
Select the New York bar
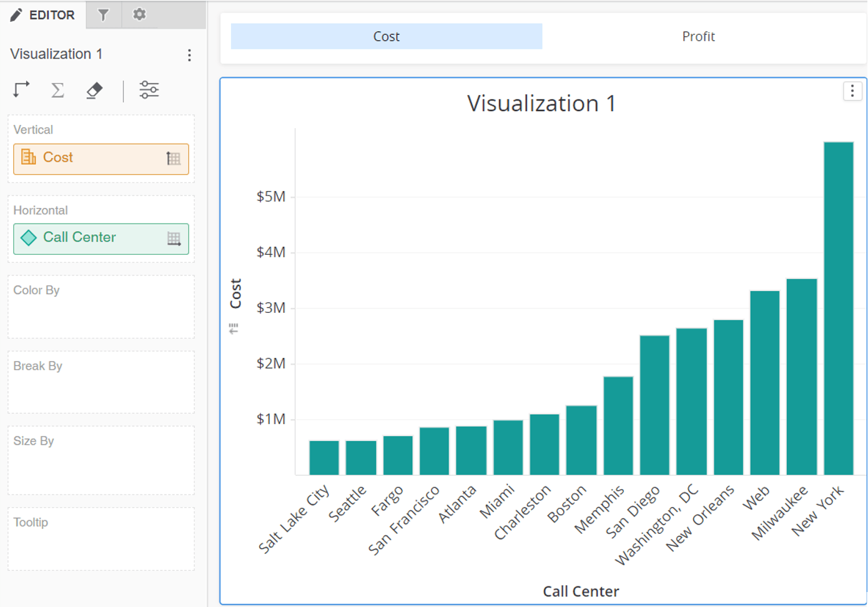coord(839,308)
